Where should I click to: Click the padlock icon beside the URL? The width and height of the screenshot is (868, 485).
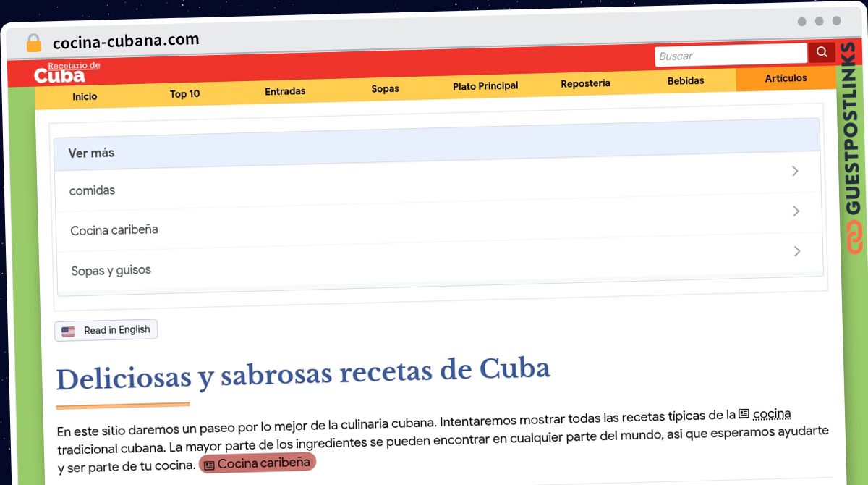[x=33, y=43]
